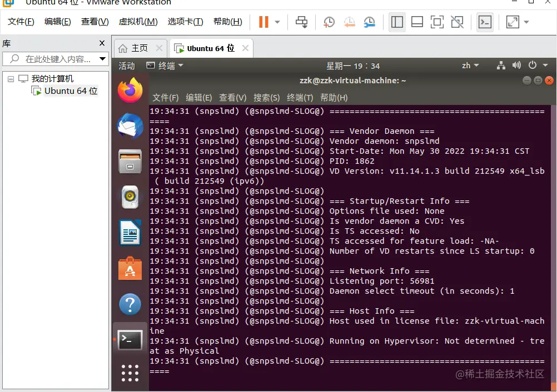
Task: Click the power icon in top bar
Action: [x=532, y=66]
